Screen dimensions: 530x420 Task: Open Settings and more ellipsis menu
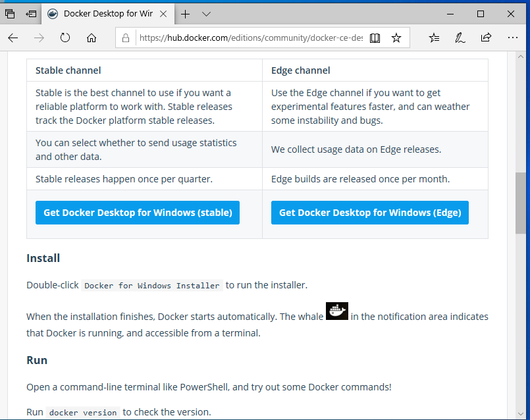click(513, 38)
